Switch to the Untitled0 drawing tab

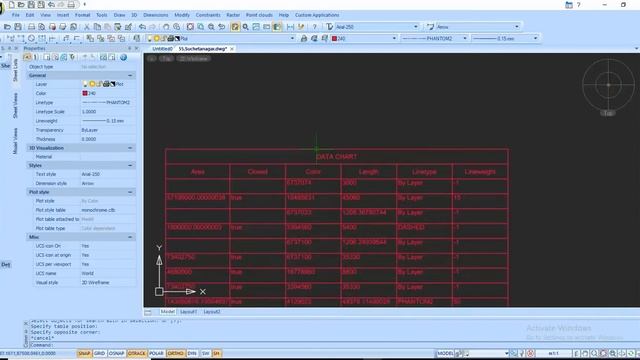[162, 49]
